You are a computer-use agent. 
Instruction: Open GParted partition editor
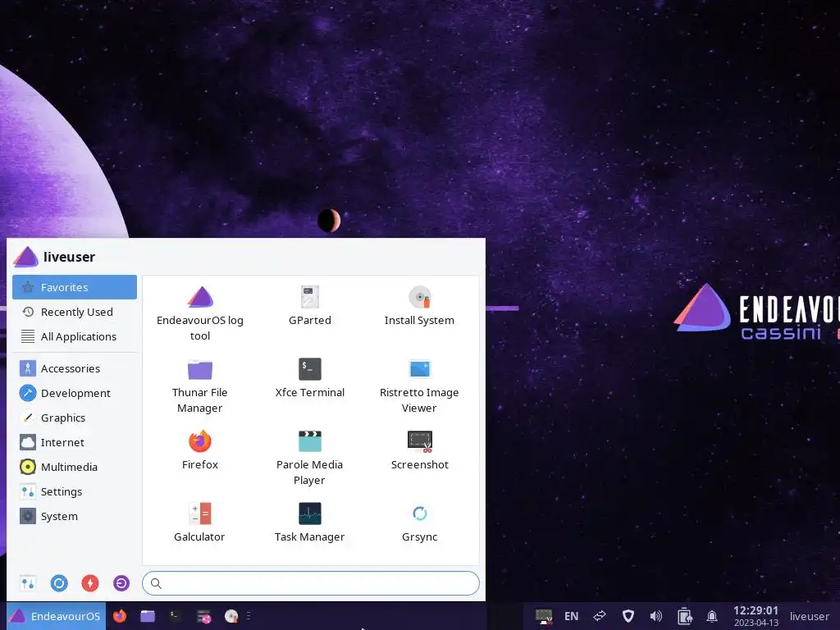pyautogui.click(x=309, y=305)
